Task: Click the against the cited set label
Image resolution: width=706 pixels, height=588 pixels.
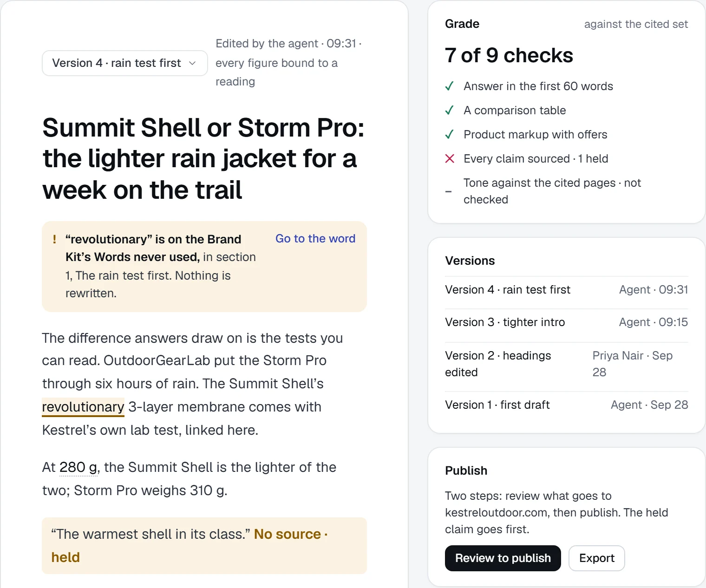Action: click(636, 24)
